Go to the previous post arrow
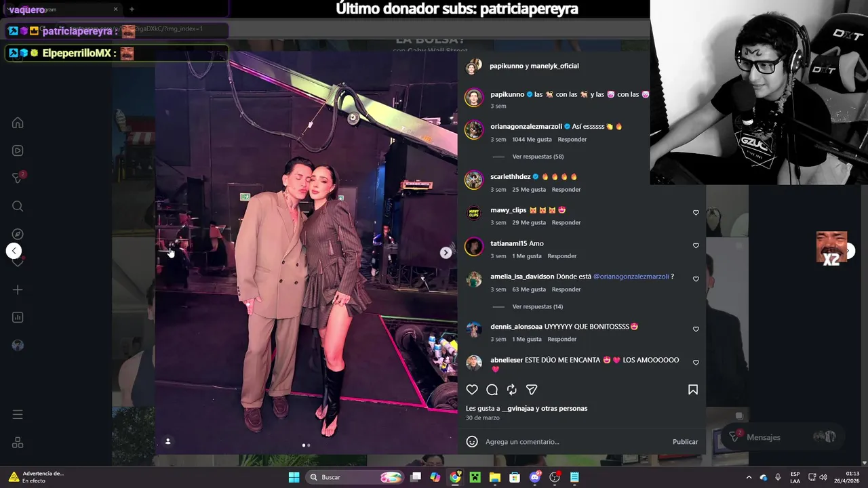868x488 pixels. click(x=14, y=251)
